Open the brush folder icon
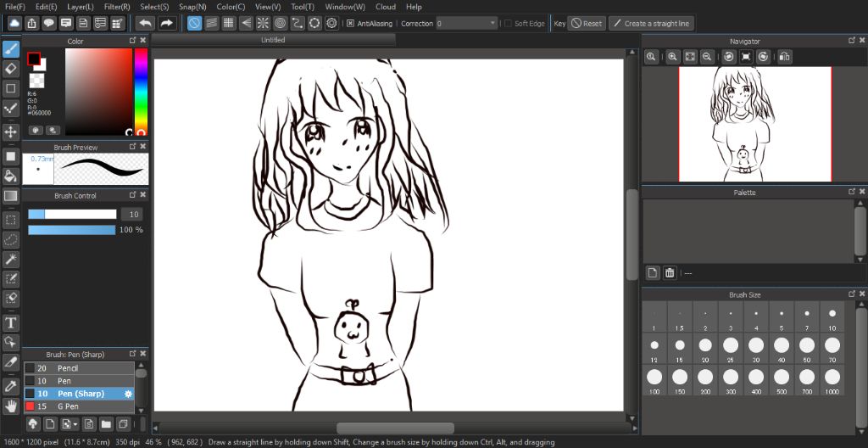The image size is (868, 448). pyautogui.click(x=106, y=424)
